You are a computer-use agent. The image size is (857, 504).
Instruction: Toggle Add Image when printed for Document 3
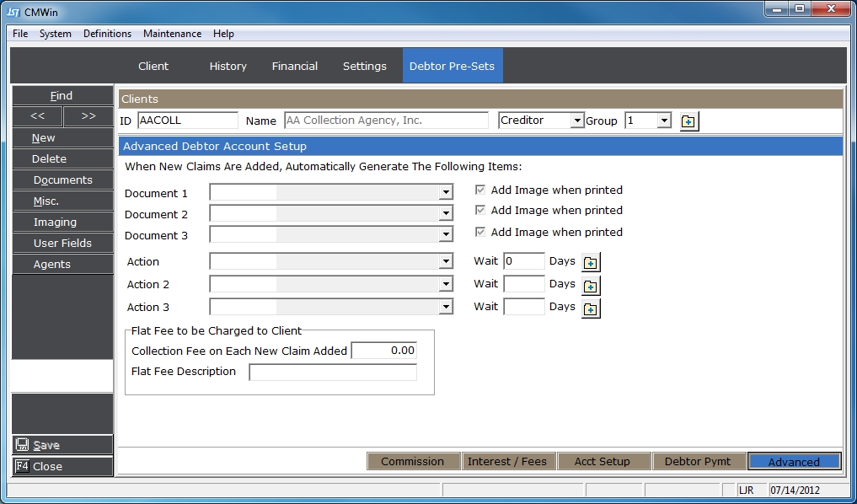tap(480, 233)
